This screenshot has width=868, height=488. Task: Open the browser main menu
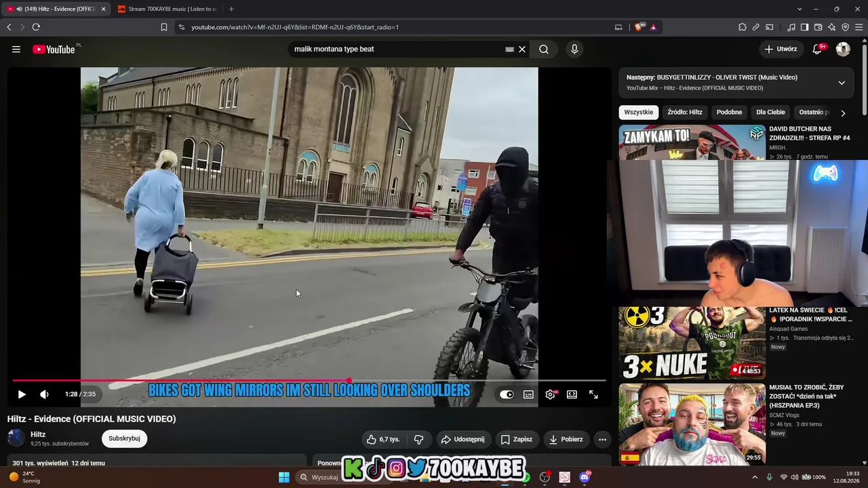coord(859,27)
